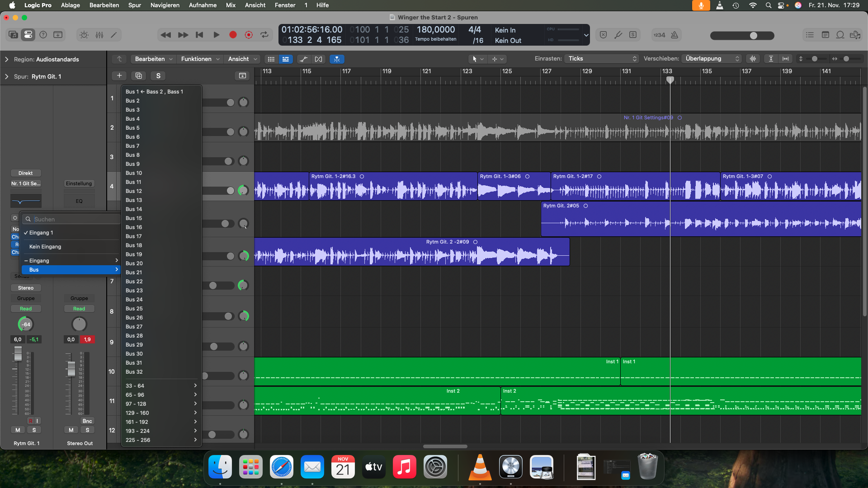Mute the Rytm Git. 1 channel strip
This screenshot has height=488, width=868.
coord(18,430)
